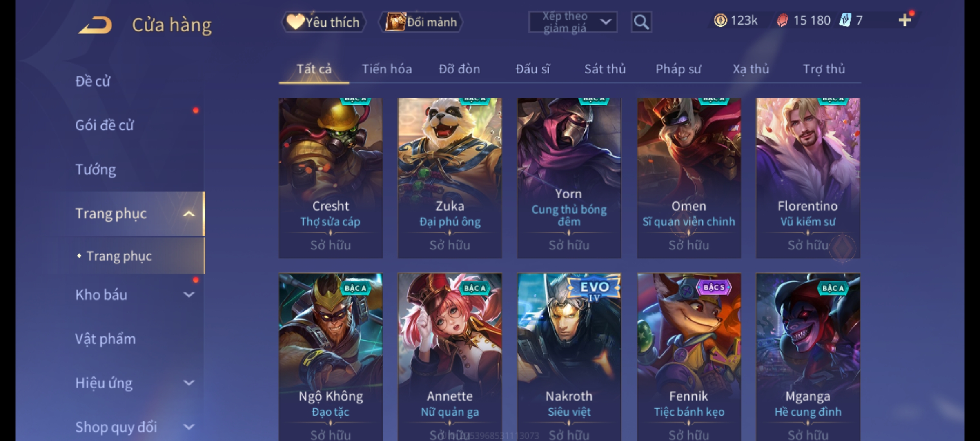Image resolution: width=980 pixels, height=441 pixels.
Task: Select the Tiến hóa tab
Action: (x=387, y=69)
